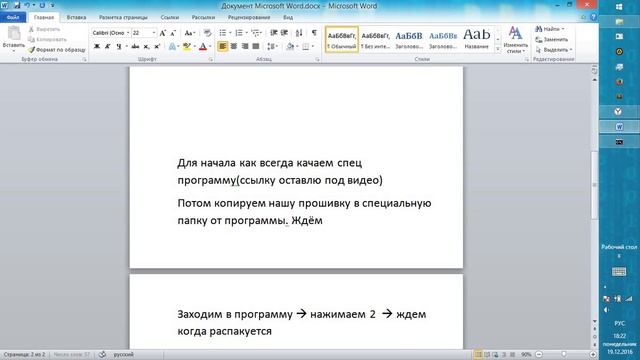Open the borders dropdown arrow
Screen dimensions: 640x360
click(313, 47)
